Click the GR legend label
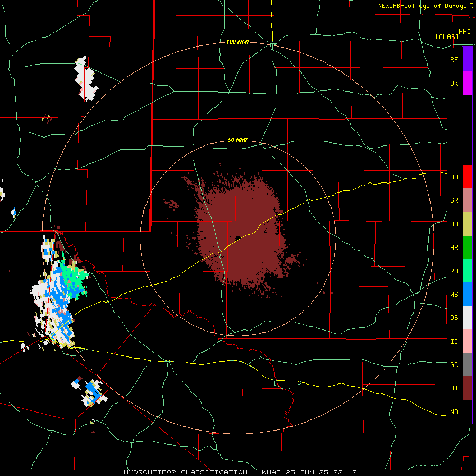476x476 pixels. click(454, 200)
